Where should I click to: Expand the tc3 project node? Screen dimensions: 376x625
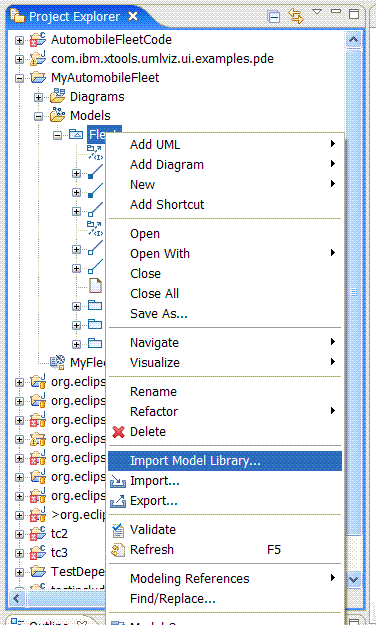coord(19,553)
